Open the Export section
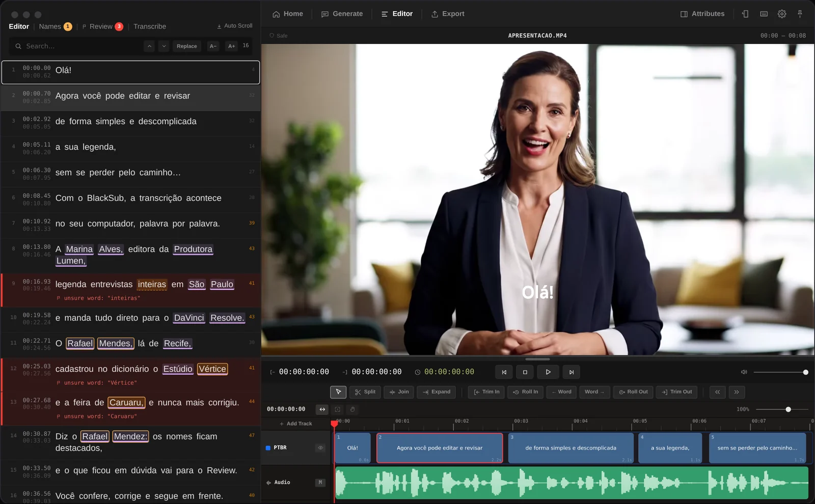 [x=448, y=14]
